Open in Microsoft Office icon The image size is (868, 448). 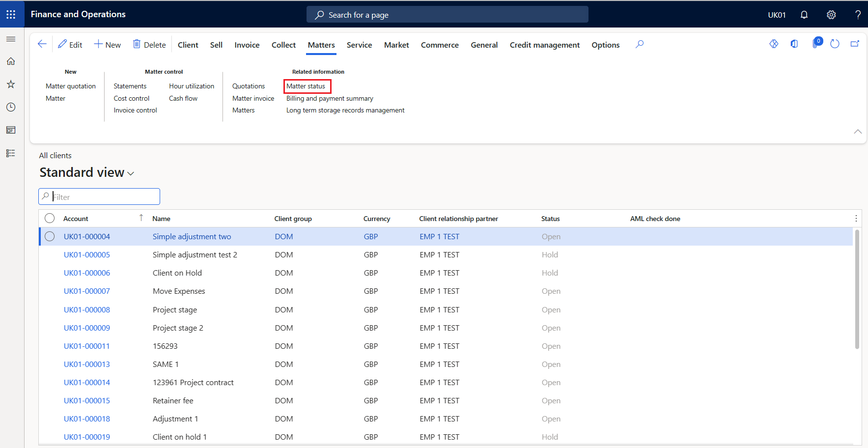[794, 44]
